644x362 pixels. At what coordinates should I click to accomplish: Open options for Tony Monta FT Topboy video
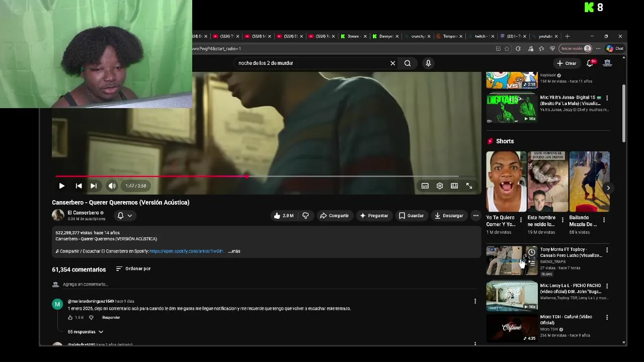pos(607,250)
